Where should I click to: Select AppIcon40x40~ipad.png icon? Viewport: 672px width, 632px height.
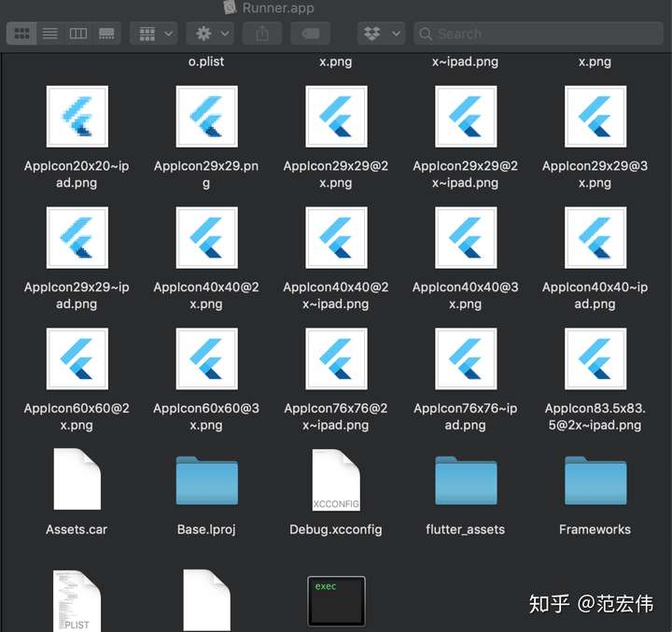click(x=595, y=237)
